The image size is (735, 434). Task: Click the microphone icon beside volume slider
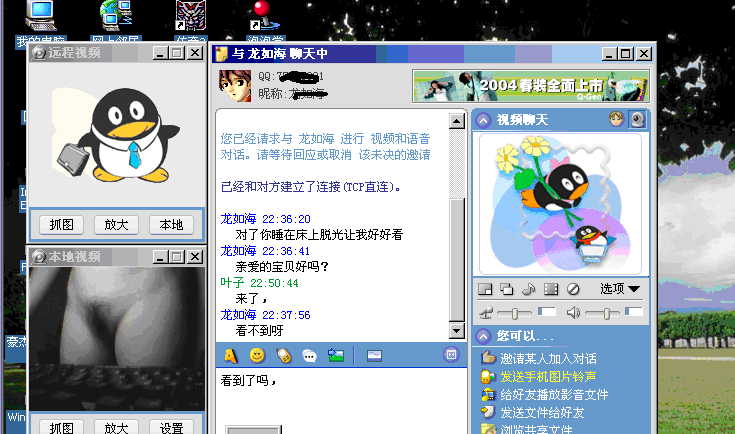point(487,313)
